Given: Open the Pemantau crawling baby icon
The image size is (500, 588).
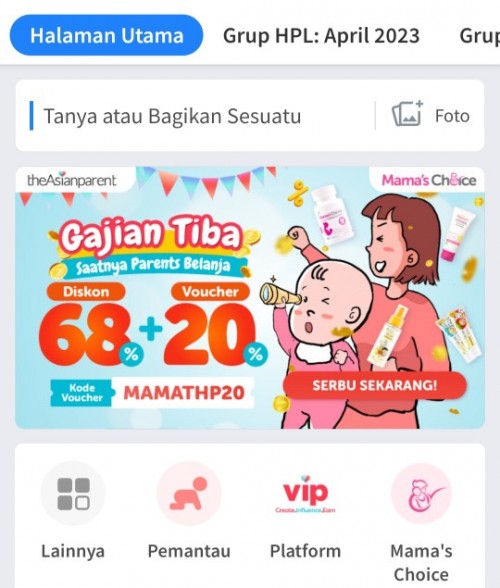Looking at the screenshot, I should pyautogui.click(x=189, y=494).
